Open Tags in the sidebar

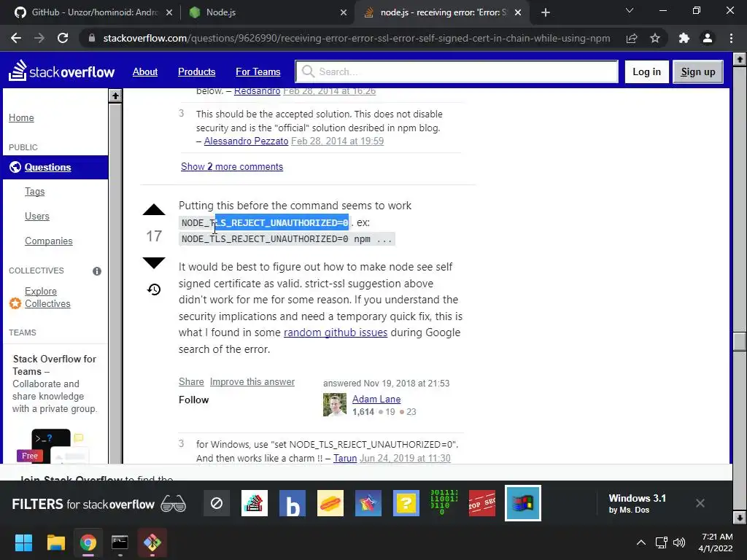click(35, 192)
